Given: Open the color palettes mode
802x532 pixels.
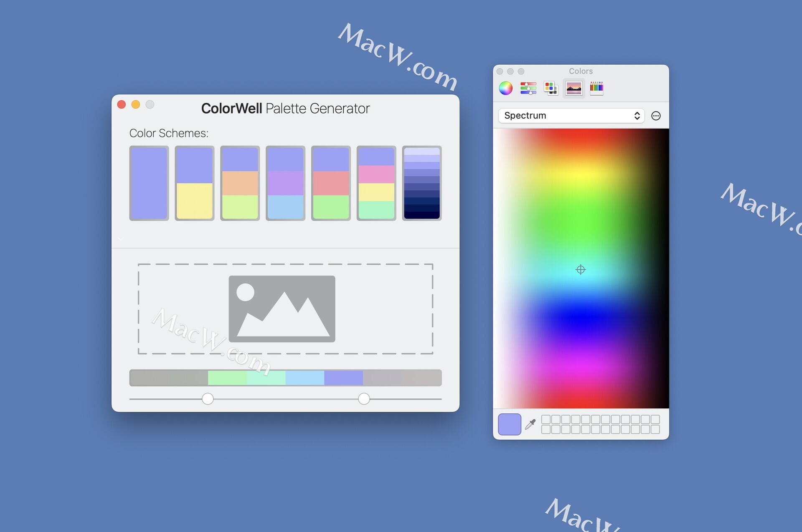Looking at the screenshot, I should (x=551, y=88).
